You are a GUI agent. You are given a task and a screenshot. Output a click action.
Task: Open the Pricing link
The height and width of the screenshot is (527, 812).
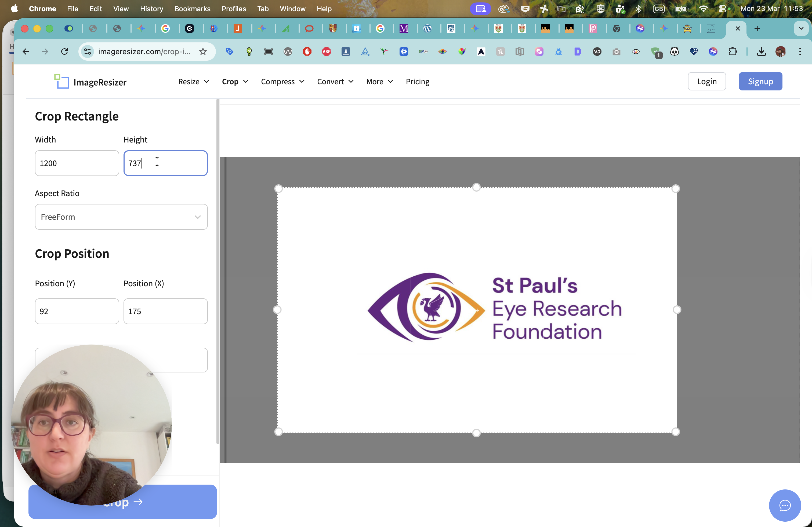417,82
